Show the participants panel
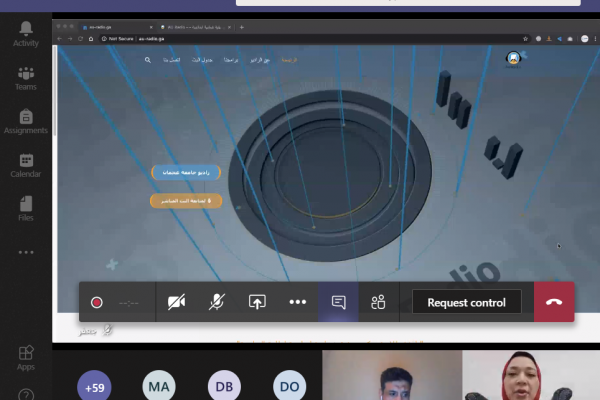The height and width of the screenshot is (400, 600). pyautogui.click(x=378, y=302)
